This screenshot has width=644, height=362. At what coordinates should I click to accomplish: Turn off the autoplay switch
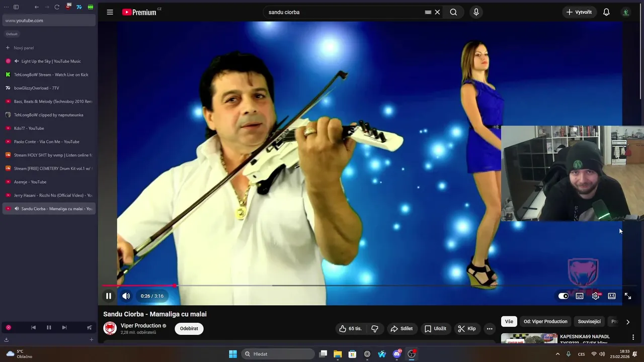coord(563,296)
